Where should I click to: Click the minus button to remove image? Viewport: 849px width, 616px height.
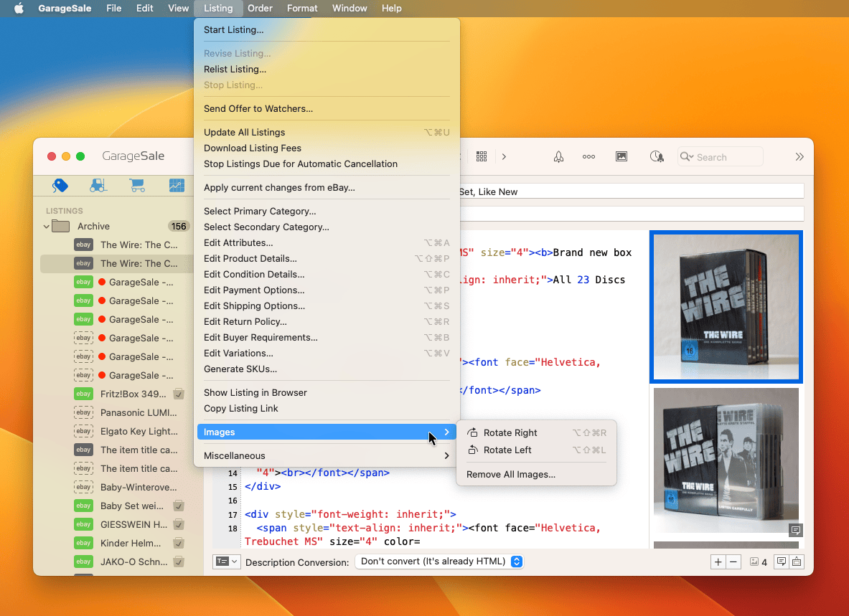coord(733,562)
